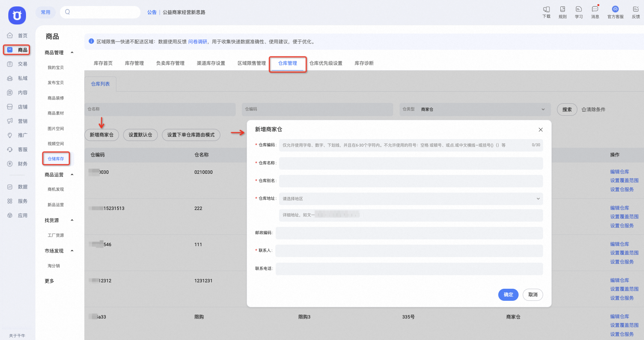The width and height of the screenshot is (644, 340).
Task: Switch to the 负卖库存管理 tab
Action: [170, 63]
